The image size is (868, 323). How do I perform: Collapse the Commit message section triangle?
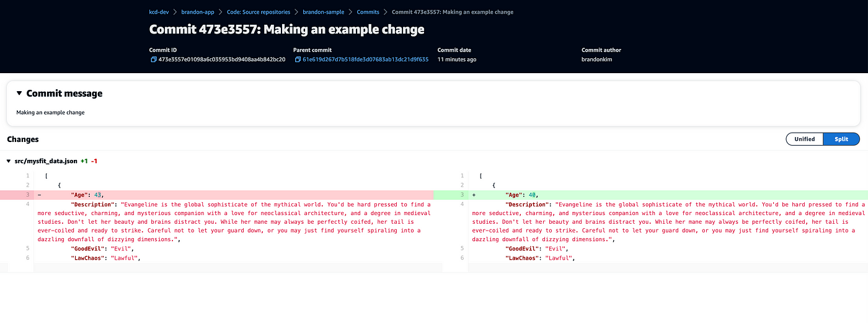coord(19,93)
